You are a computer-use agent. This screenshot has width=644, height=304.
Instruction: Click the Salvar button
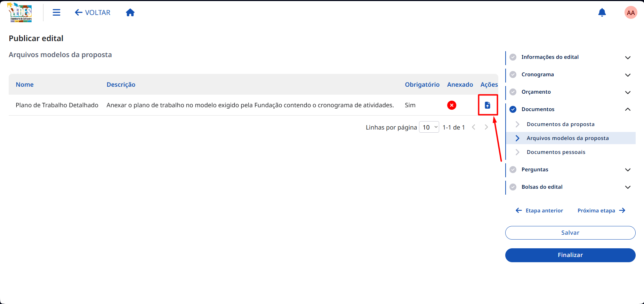tap(570, 233)
